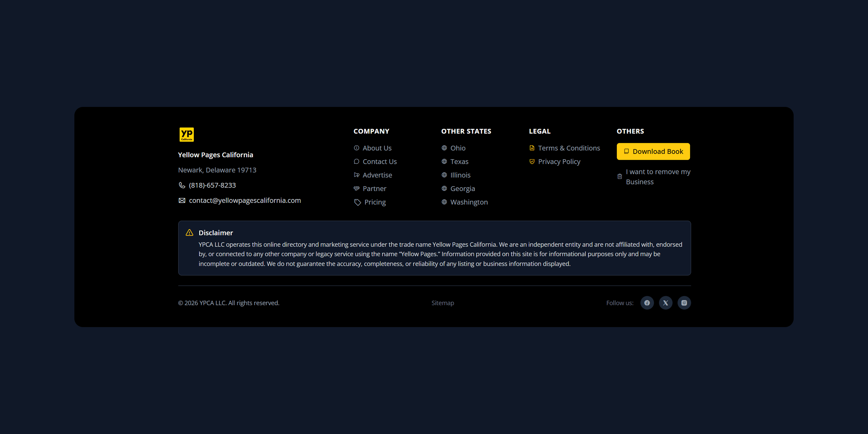Click the Download Book button
Viewport: 868px width, 434px height.
pos(653,151)
